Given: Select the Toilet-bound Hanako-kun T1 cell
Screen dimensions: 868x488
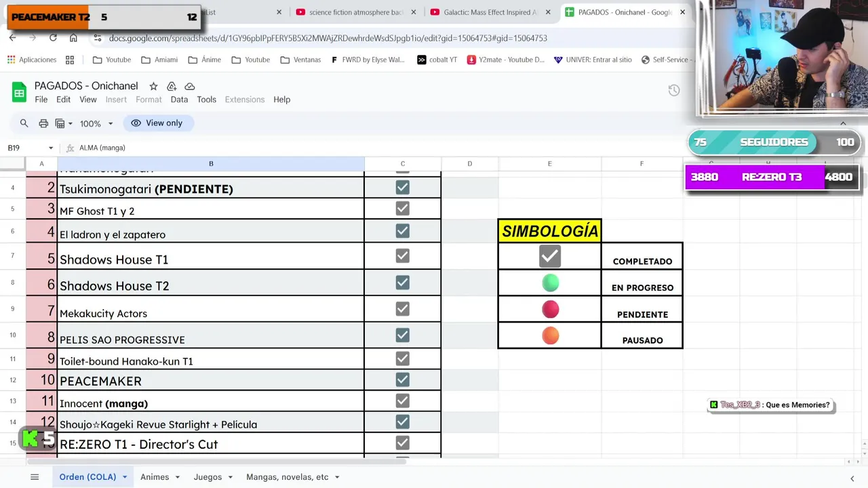Looking at the screenshot, I should tap(211, 359).
